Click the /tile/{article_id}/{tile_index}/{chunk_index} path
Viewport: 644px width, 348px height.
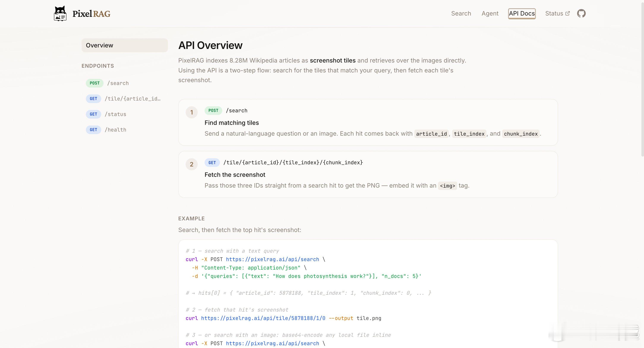(x=293, y=163)
